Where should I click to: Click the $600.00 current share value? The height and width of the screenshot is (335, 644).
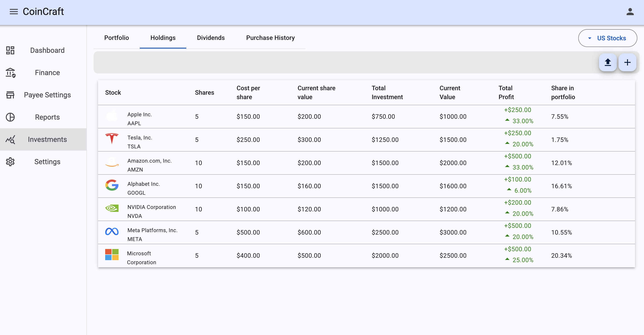click(x=309, y=232)
